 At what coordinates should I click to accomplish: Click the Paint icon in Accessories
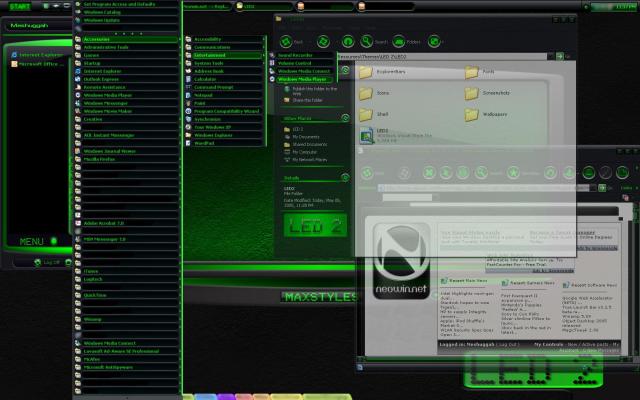point(188,103)
